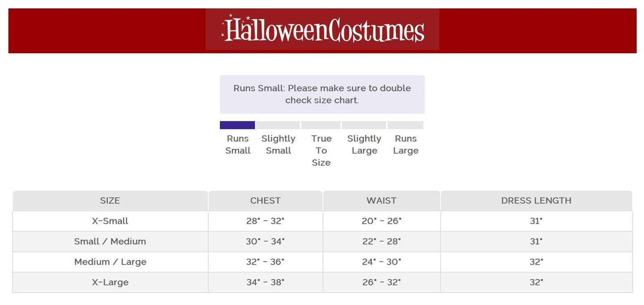Select the Slightly Small fit segment
Screen dimensions: 644x305
pos(278,125)
